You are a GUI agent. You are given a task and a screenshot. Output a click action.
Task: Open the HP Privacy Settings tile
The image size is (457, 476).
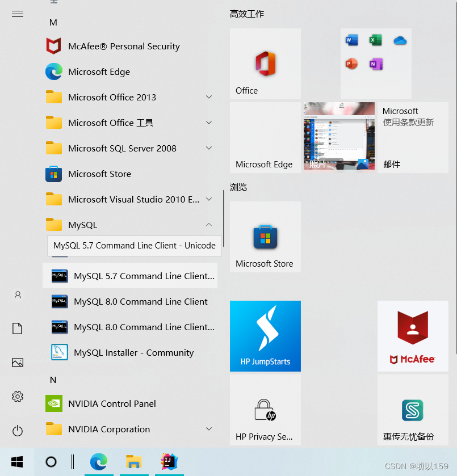tap(265, 410)
